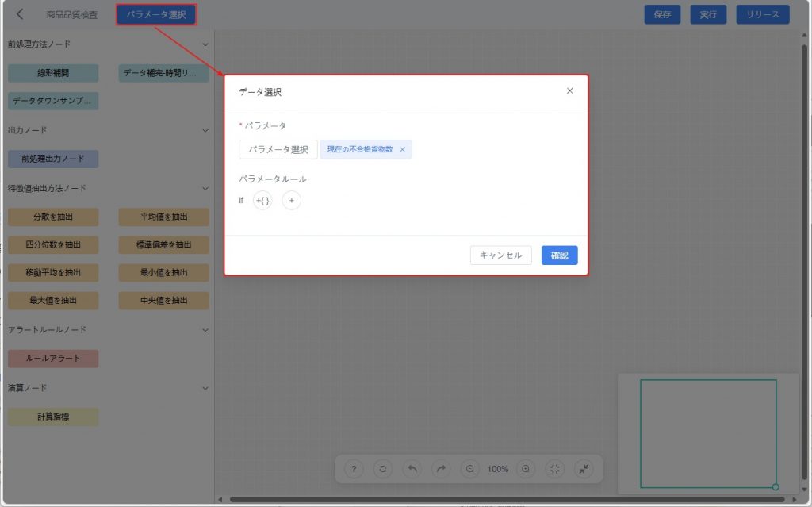
Task: Open help with the question mark icon
Action: click(x=354, y=469)
